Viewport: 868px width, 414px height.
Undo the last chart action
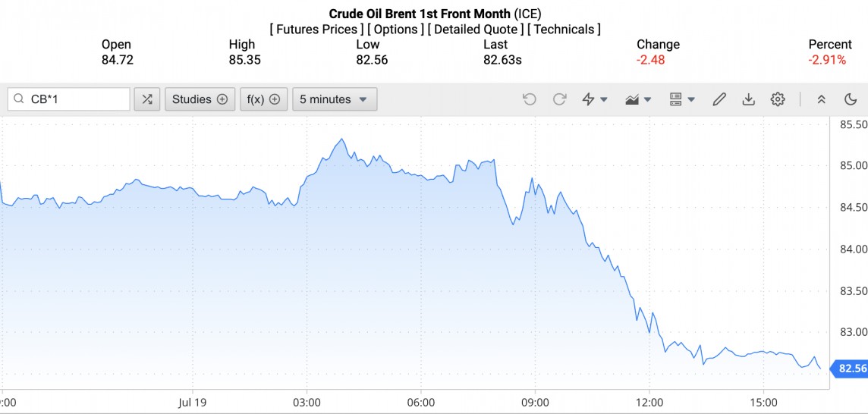click(x=530, y=99)
